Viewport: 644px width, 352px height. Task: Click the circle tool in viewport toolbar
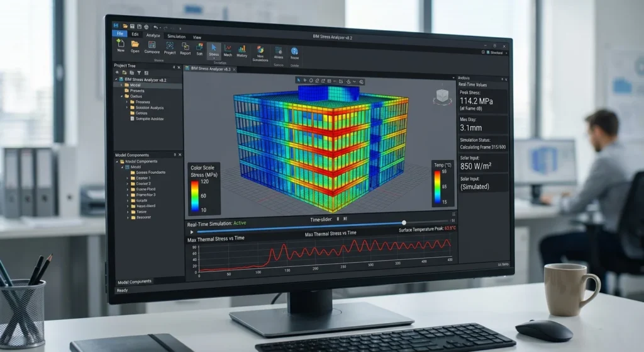[311, 80]
